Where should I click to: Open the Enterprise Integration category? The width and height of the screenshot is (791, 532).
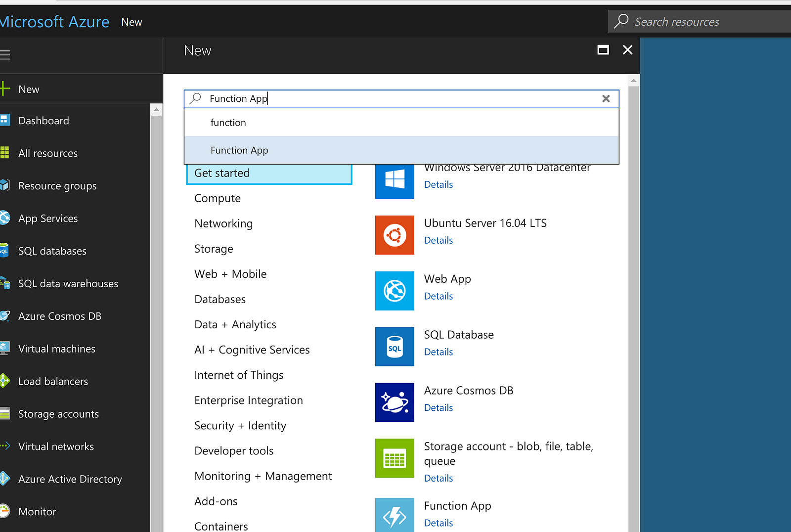(249, 400)
